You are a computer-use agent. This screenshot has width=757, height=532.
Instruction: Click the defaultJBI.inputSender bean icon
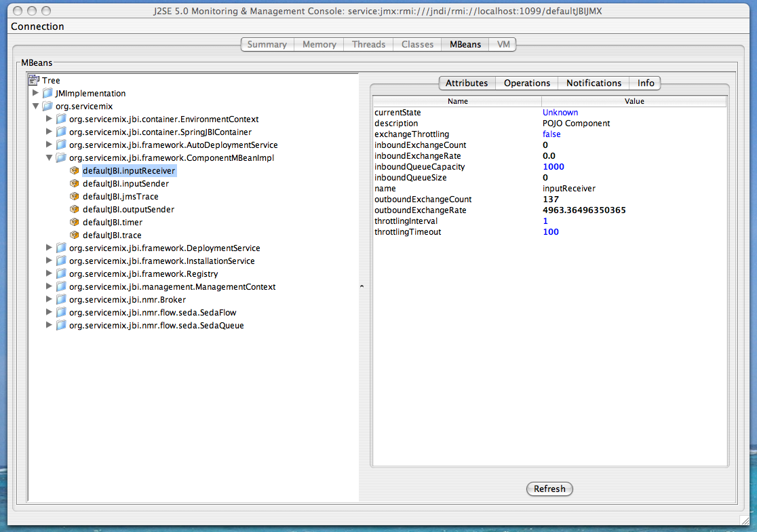pyautogui.click(x=75, y=184)
